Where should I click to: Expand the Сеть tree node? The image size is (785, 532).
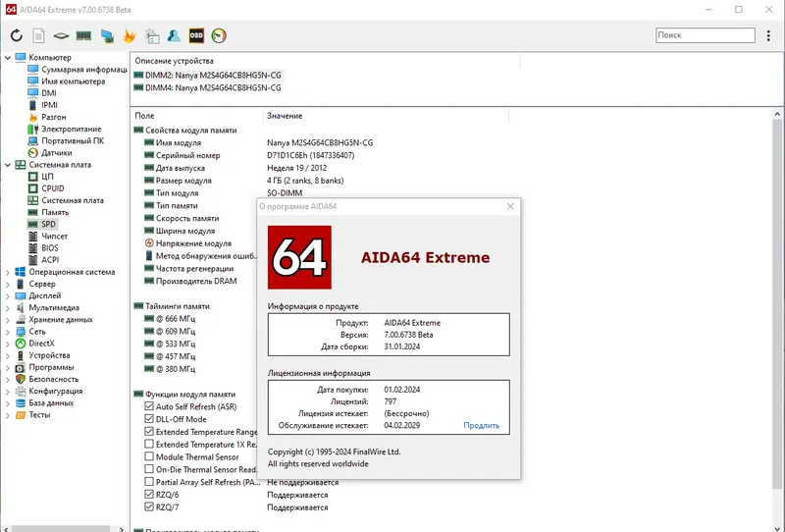pyautogui.click(x=8, y=332)
